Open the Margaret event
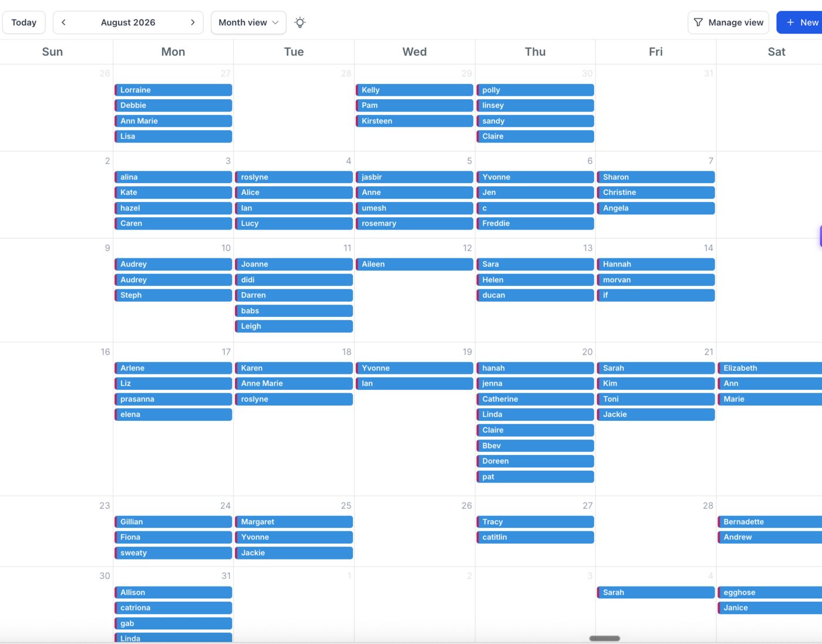The height and width of the screenshot is (644, 822). pos(294,522)
